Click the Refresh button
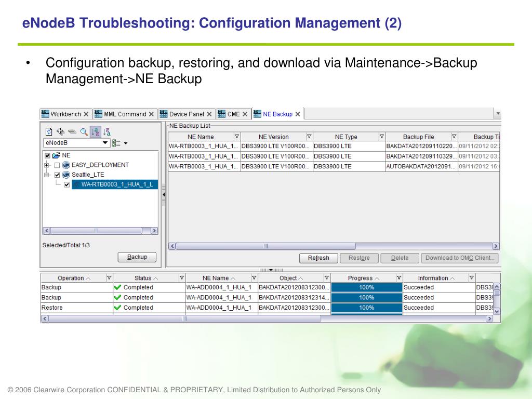The image size is (532, 399). tap(318, 258)
